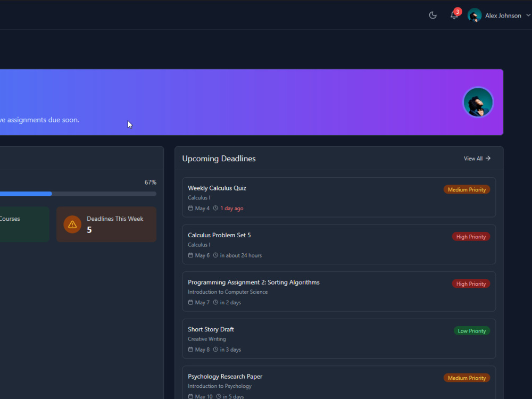Click the Low Priority badge
The height and width of the screenshot is (399, 532).
471,331
